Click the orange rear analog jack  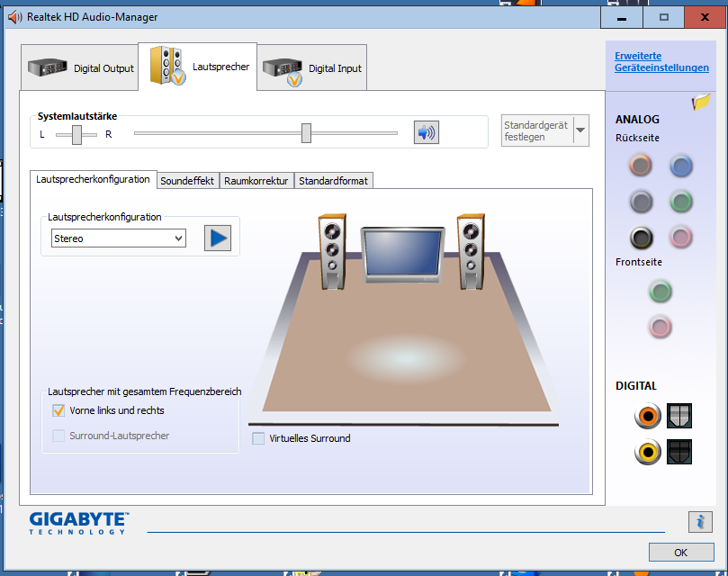point(640,166)
